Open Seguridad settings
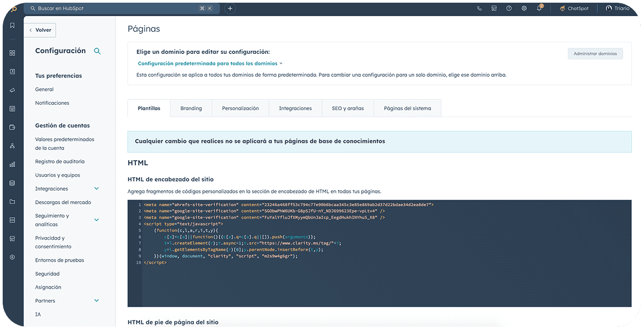Screen dimensions: 644x330 click(x=47, y=274)
